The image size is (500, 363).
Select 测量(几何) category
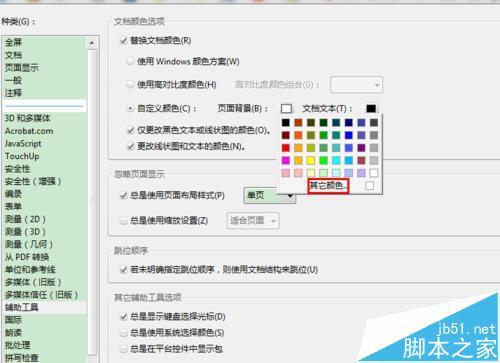click(44, 244)
